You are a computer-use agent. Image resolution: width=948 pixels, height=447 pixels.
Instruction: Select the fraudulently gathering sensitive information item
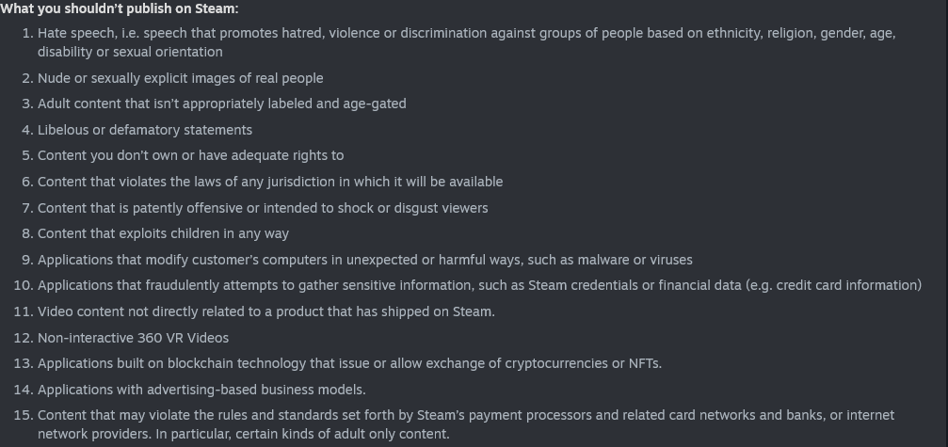coord(479,285)
